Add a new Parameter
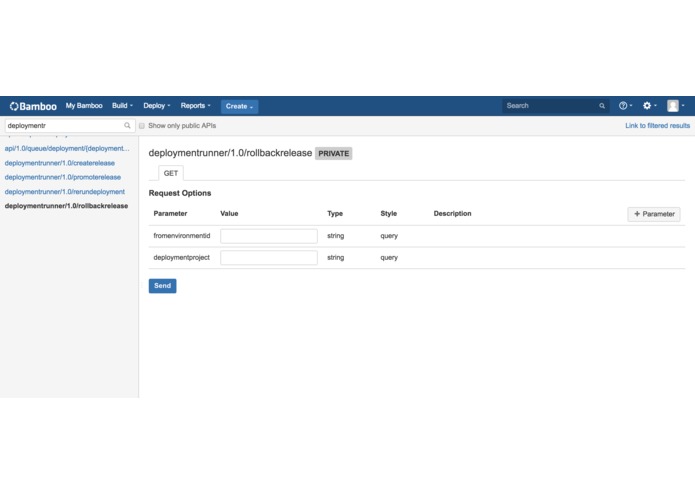The image size is (695, 494). [x=654, y=214]
